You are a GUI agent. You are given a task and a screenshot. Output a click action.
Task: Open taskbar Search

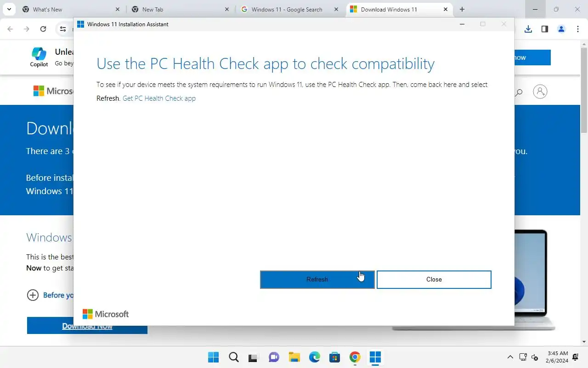234,357
